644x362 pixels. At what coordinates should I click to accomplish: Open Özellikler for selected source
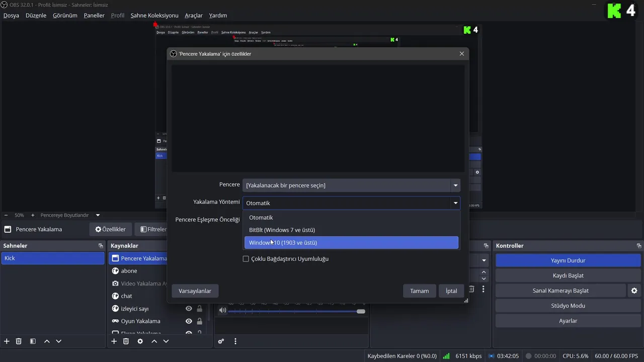[x=111, y=229]
